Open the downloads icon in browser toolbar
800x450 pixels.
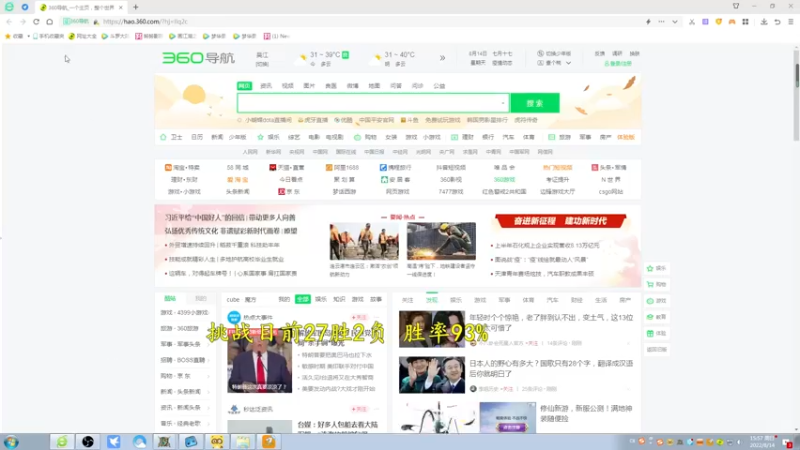[x=764, y=22]
